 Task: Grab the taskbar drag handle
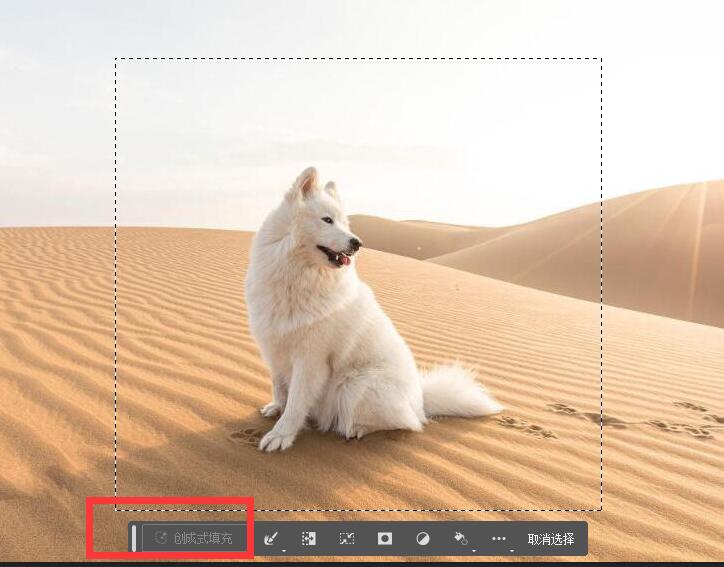tap(134, 538)
